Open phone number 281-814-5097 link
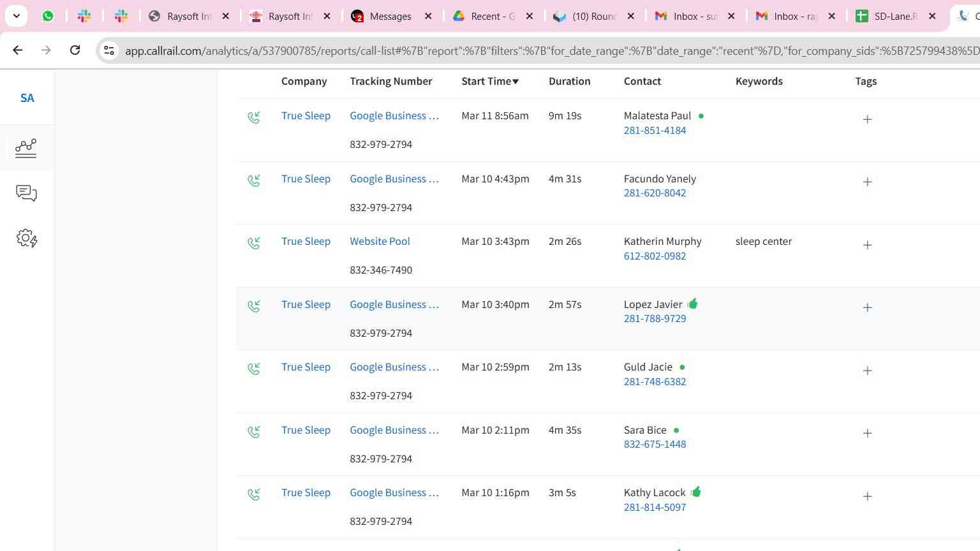The height and width of the screenshot is (551, 980). pyautogui.click(x=655, y=507)
